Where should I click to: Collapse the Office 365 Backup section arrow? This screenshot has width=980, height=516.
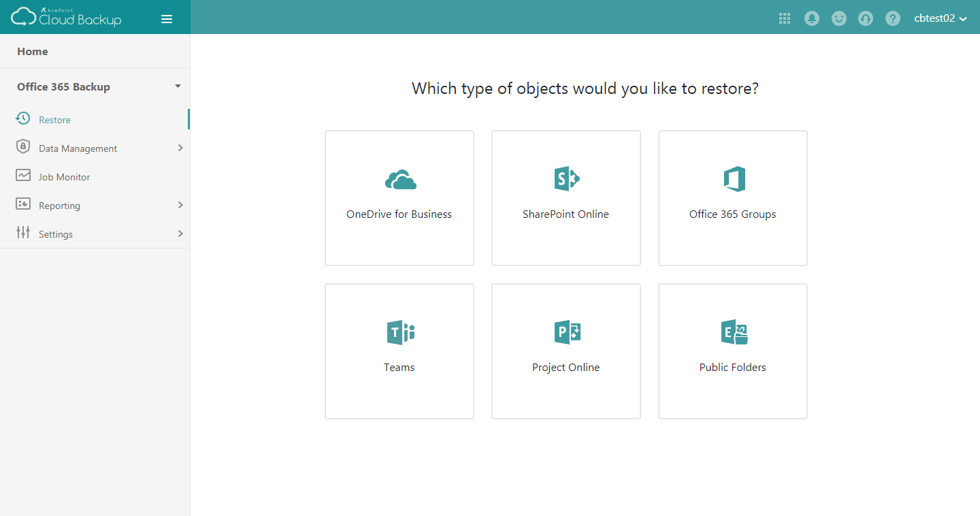pyautogui.click(x=178, y=86)
